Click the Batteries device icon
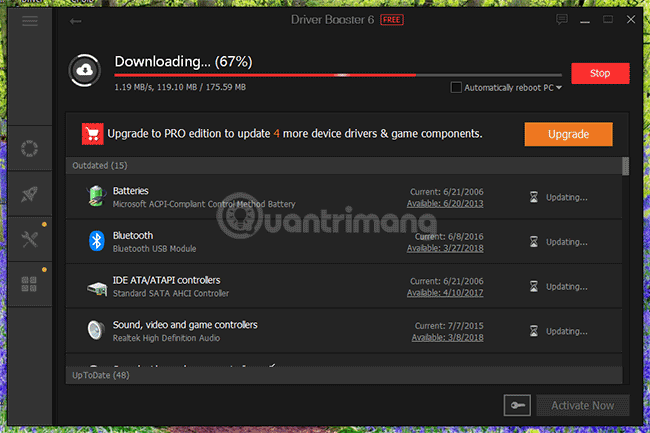Viewport: 650px width, 433px height. click(x=96, y=196)
